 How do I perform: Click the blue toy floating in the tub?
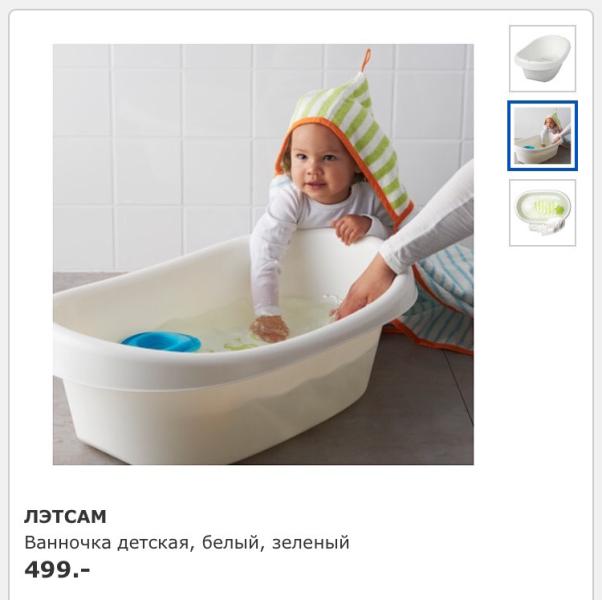point(161,342)
